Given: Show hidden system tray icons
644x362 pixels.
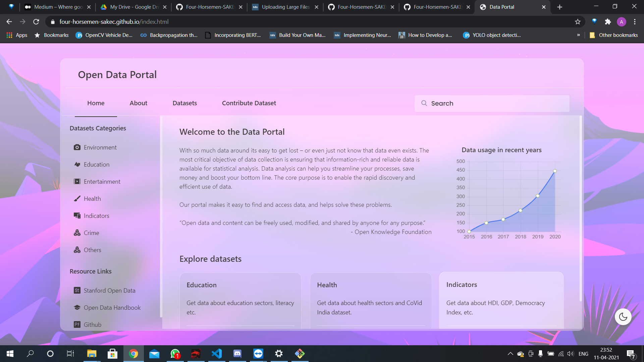Looking at the screenshot, I should pyautogui.click(x=510, y=354).
